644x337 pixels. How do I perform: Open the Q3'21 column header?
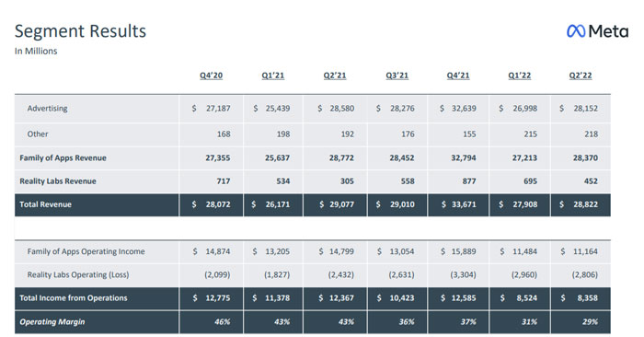(x=397, y=76)
